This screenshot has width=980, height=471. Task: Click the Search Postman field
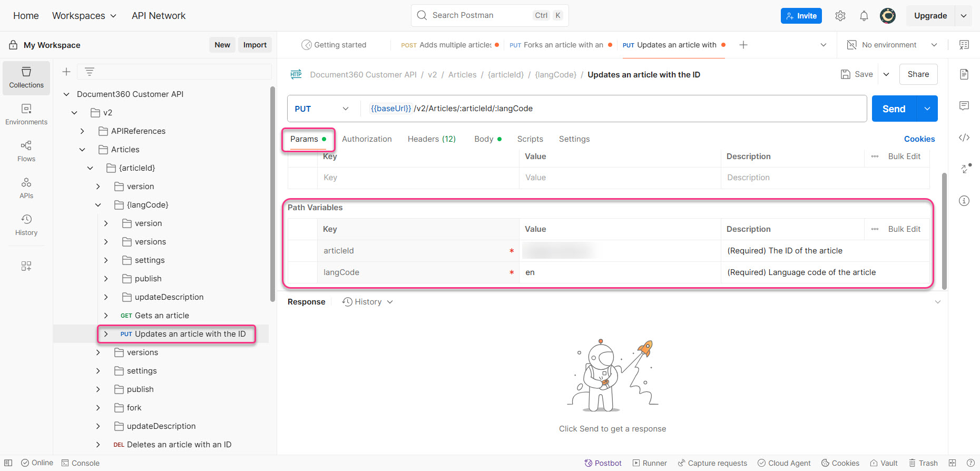(489, 15)
